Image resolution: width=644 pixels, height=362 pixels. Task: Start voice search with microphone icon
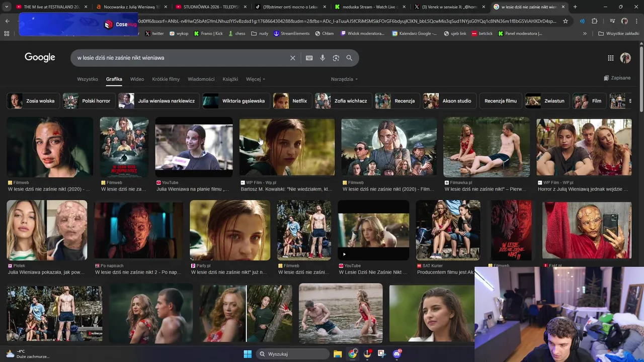pos(323,58)
